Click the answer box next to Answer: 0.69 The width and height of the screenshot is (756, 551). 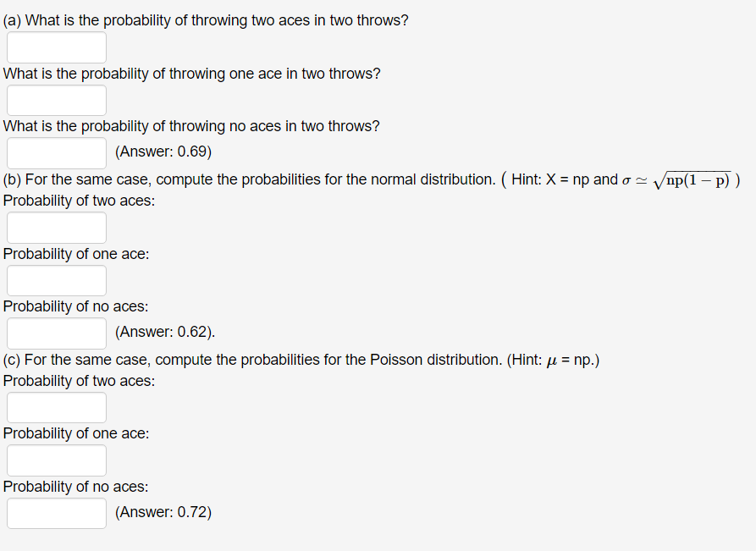point(56,152)
